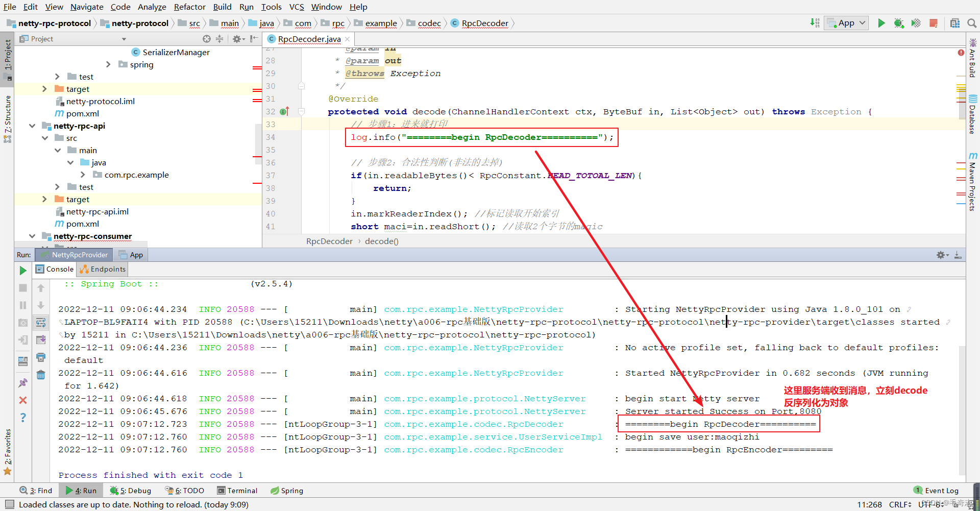Click the red error indicator in the editor
This screenshot has height=511, width=980.
(x=961, y=53)
